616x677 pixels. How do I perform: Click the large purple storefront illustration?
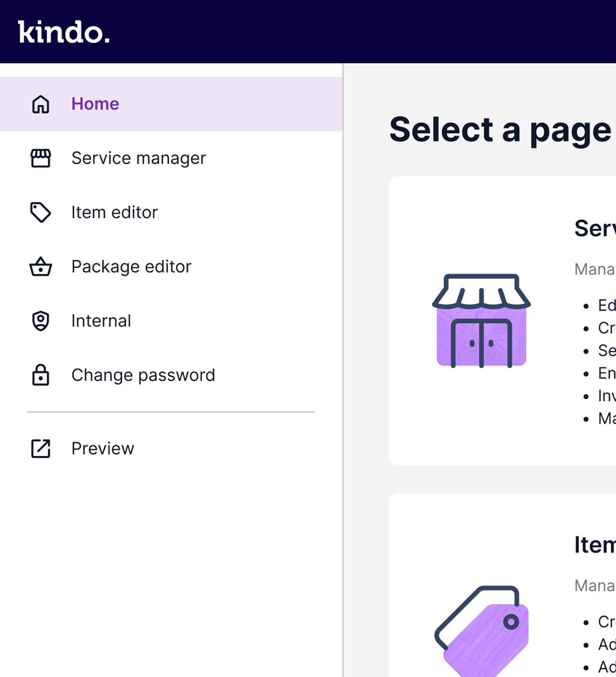click(481, 321)
